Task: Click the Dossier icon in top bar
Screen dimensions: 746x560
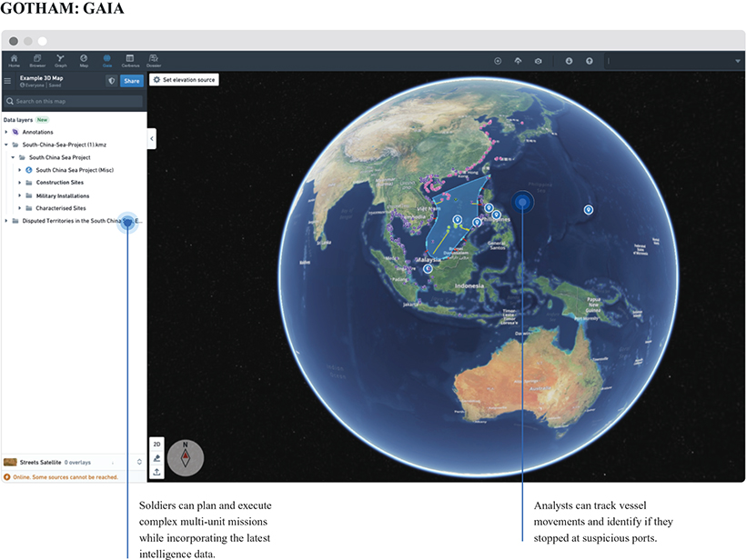Action: point(154,60)
